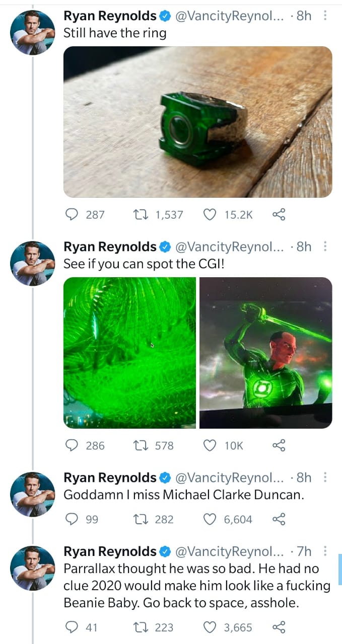
Task: Like the "spot the CGI" tweet
Action: pos(209,445)
